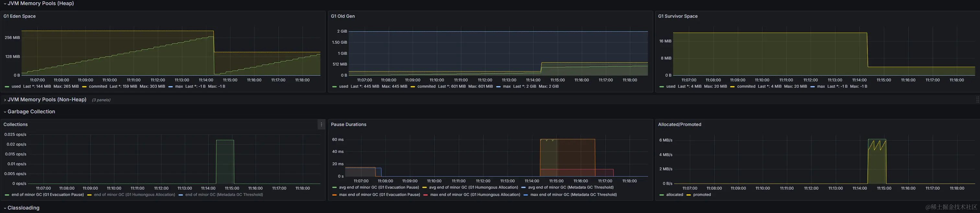
Task: Open the Pause Durations panel title
Action: (348, 124)
